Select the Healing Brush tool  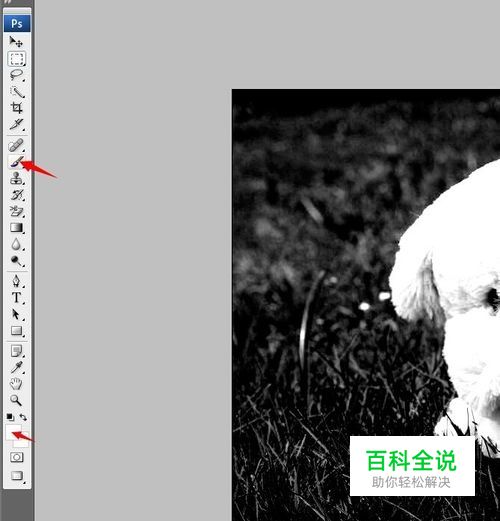pyautogui.click(x=16, y=145)
